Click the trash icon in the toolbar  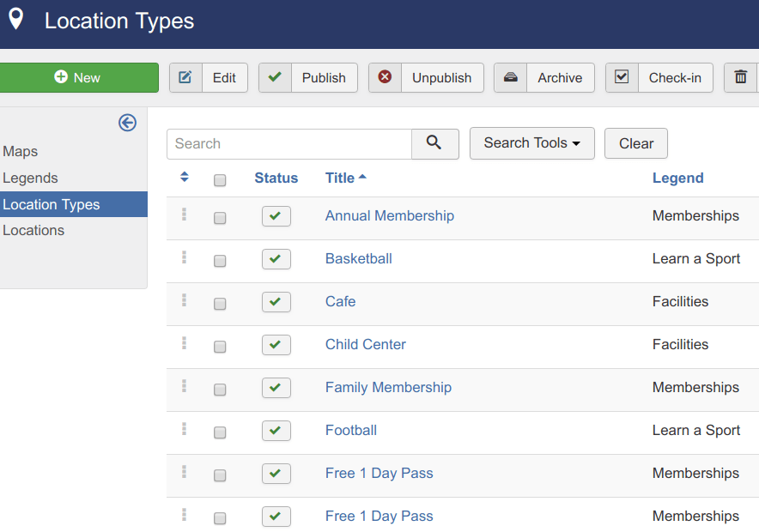pyautogui.click(x=740, y=77)
